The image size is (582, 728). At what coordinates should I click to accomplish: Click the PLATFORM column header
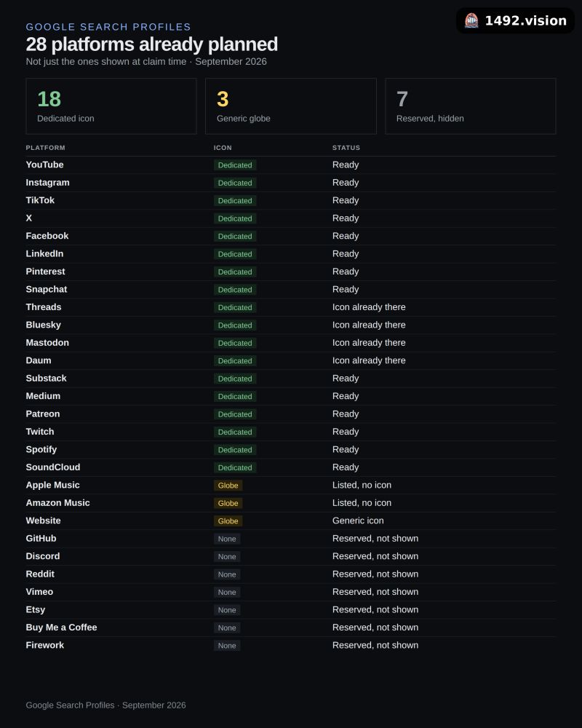pyautogui.click(x=46, y=148)
